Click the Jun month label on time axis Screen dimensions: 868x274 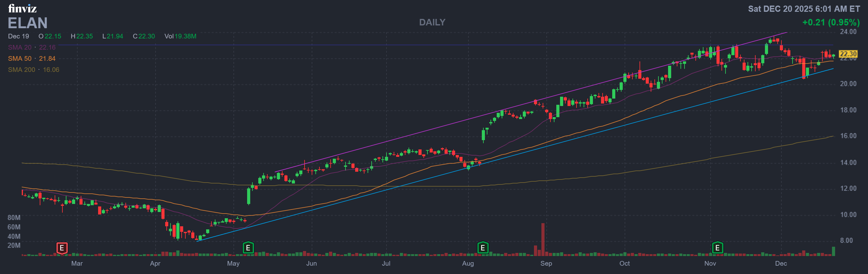[311, 263]
